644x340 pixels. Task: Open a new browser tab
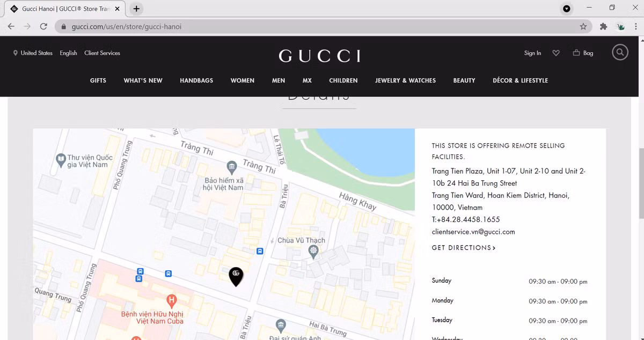[x=136, y=9]
